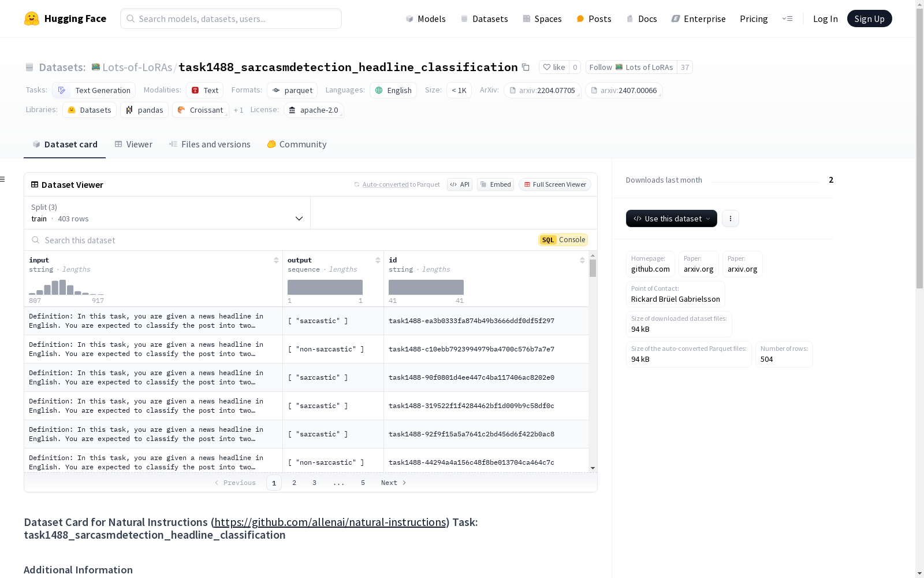
Task: Click the < 1K size tag
Action: tap(459, 90)
